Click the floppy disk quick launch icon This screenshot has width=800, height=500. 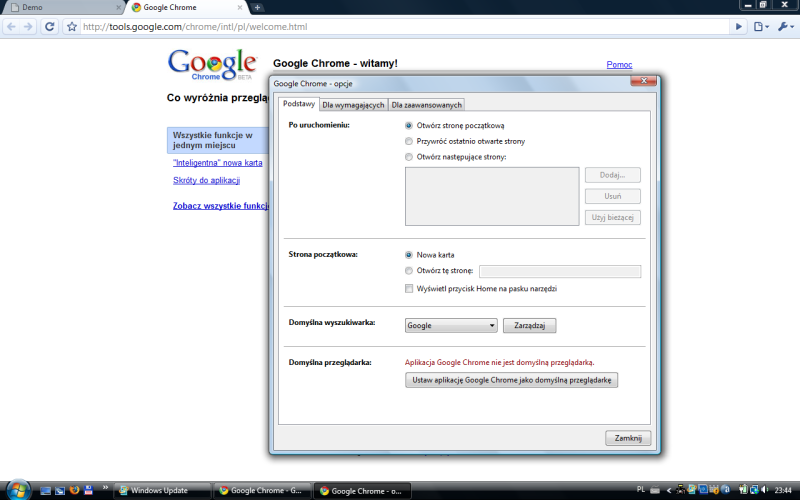(89, 490)
